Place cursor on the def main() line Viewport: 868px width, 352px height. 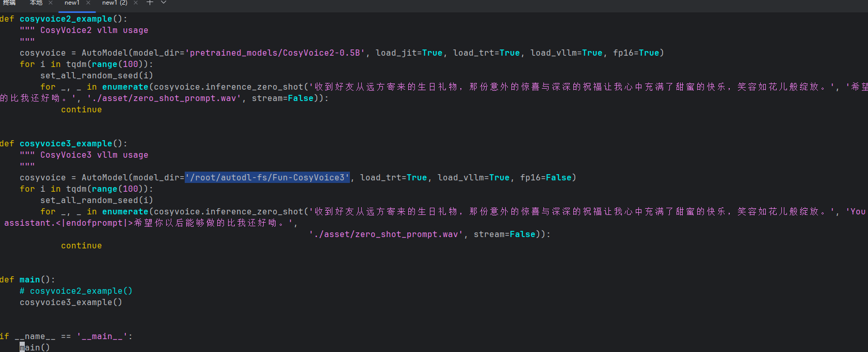point(29,280)
